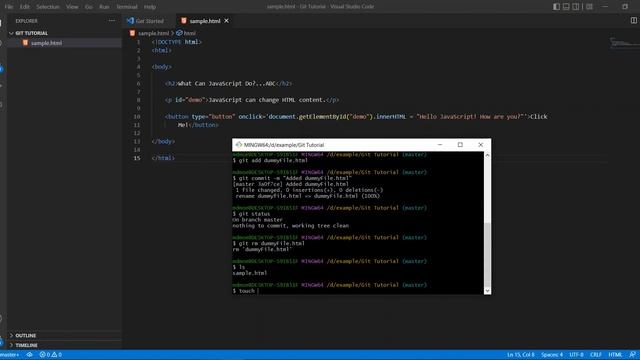
Task: Click the feedback icon in status bar
Action: click(632, 355)
